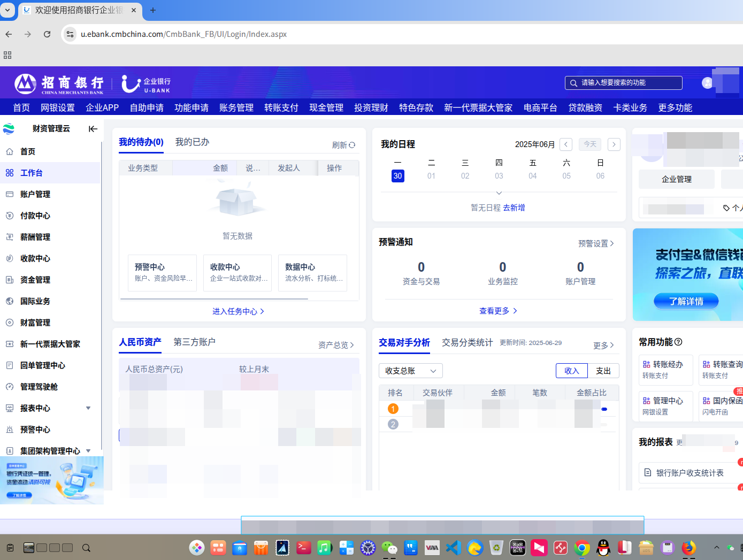
Task: Open the 预警中心 card under 暂无数据
Action: click(163, 273)
